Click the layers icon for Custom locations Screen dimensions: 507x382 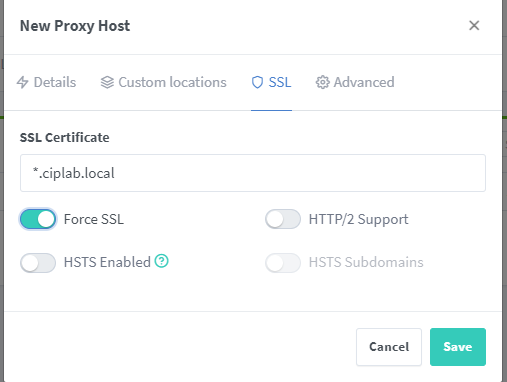[107, 82]
